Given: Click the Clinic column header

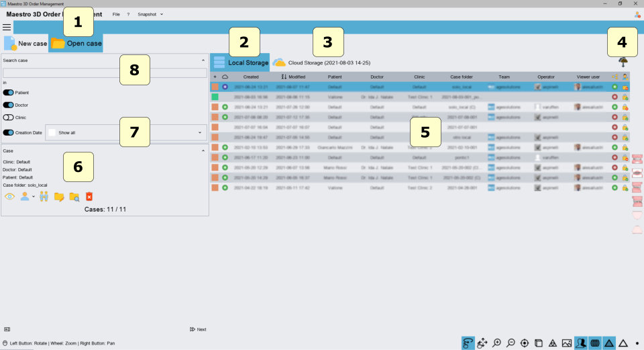Looking at the screenshot, I should (419, 77).
